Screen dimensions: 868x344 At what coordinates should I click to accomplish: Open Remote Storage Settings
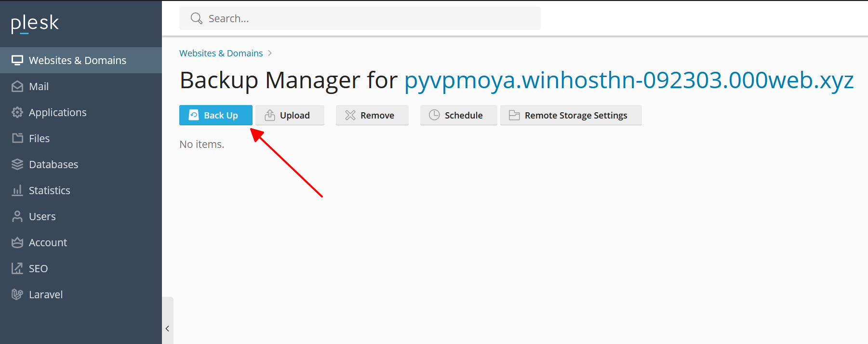coord(571,115)
